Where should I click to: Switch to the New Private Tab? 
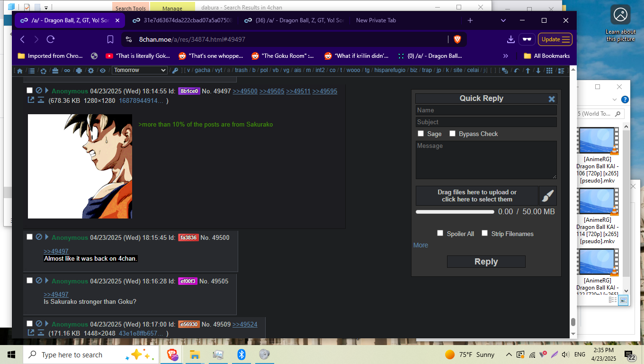pyautogui.click(x=376, y=20)
